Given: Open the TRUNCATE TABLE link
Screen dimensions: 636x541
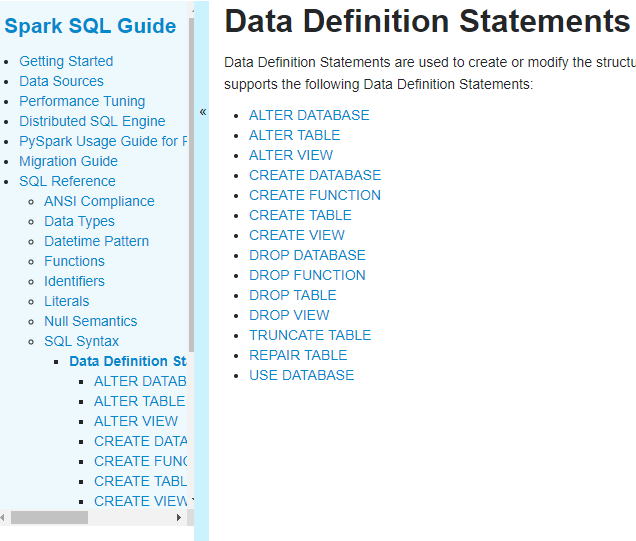Looking at the screenshot, I should (310, 335).
